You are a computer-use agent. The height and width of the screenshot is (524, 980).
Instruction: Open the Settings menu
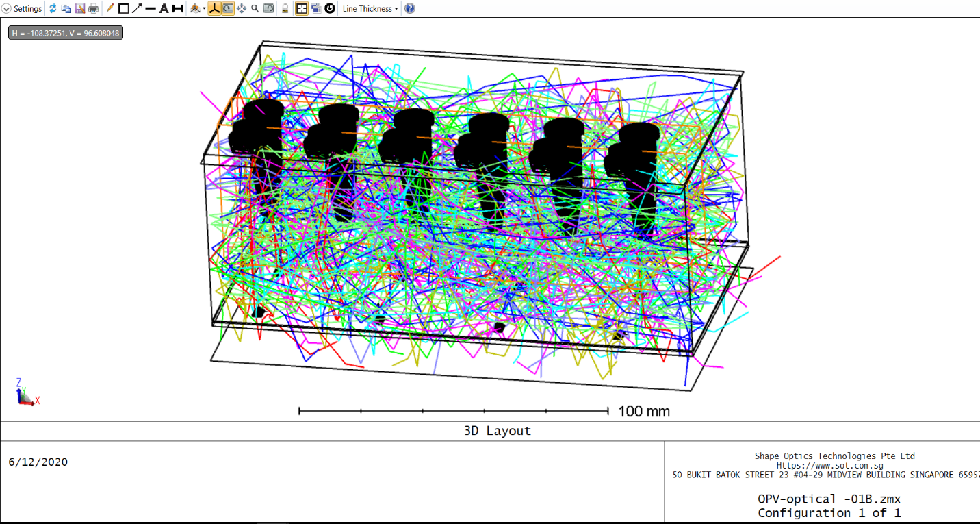(x=27, y=8)
